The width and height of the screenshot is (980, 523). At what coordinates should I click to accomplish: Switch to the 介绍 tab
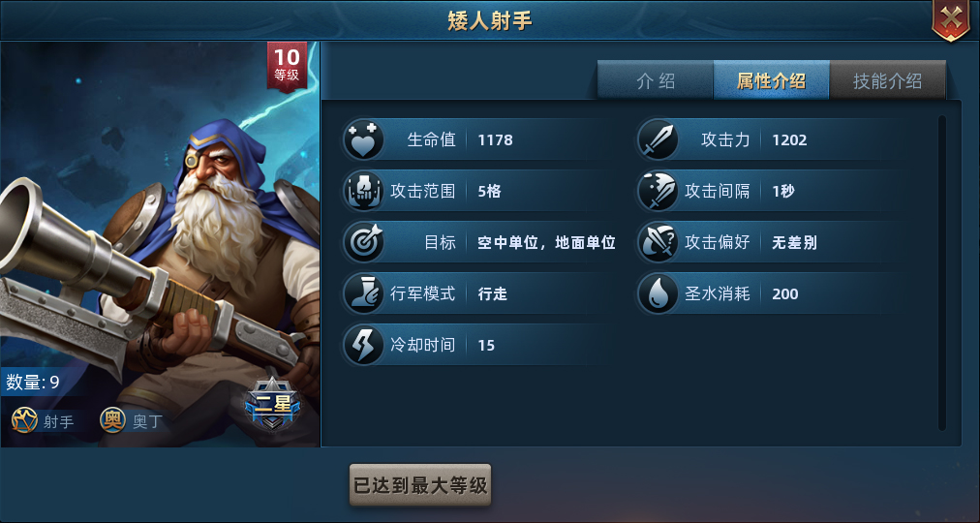click(x=655, y=80)
